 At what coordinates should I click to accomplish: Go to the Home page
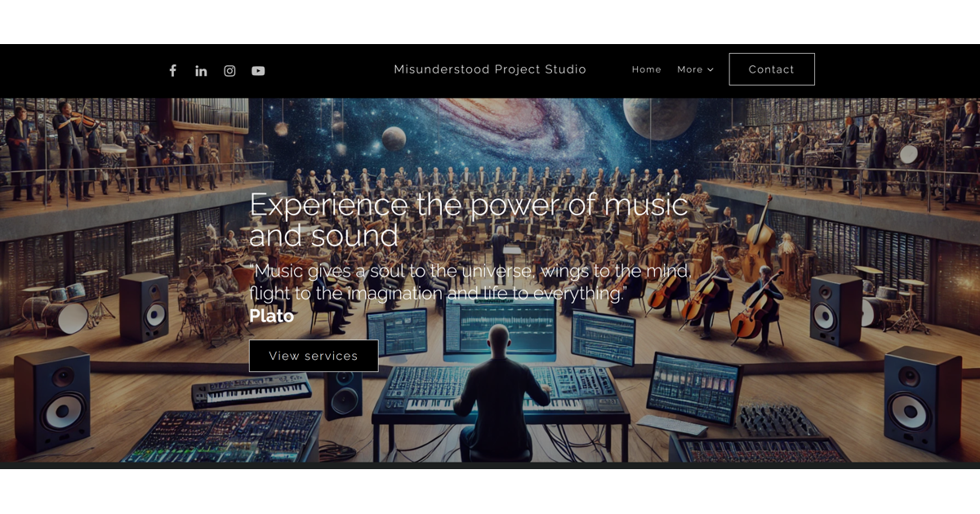pyautogui.click(x=647, y=69)
